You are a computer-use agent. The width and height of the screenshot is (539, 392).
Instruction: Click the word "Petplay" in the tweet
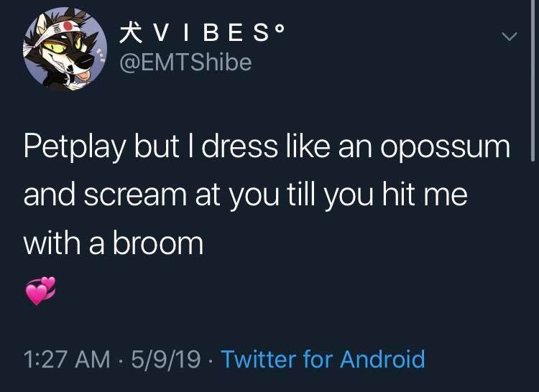pos(75,148)
